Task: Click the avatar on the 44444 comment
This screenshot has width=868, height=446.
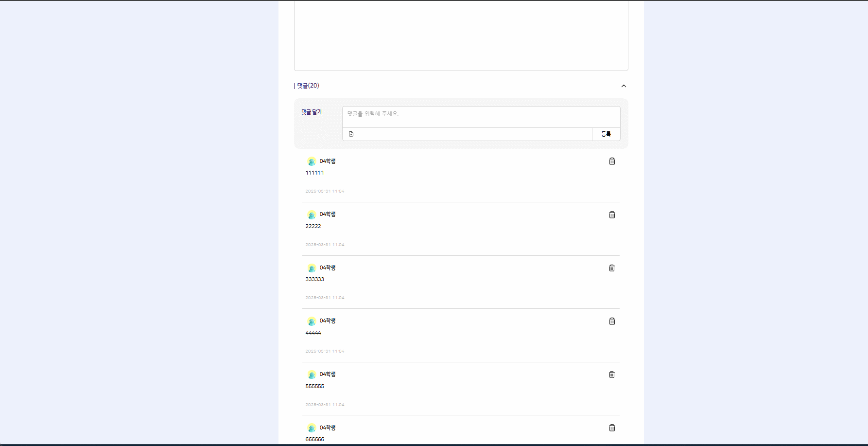Action: tap(312, 321)
